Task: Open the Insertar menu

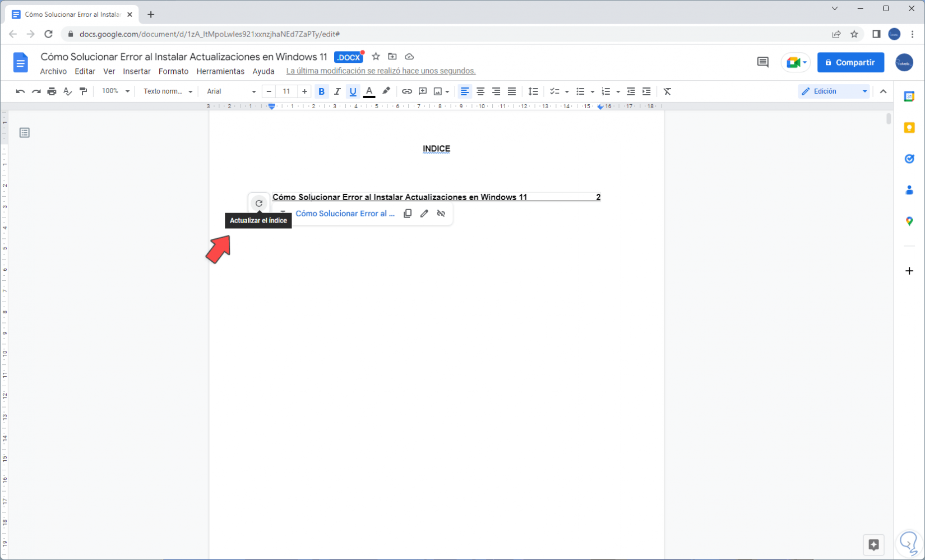Action: (x=137, y=71)
